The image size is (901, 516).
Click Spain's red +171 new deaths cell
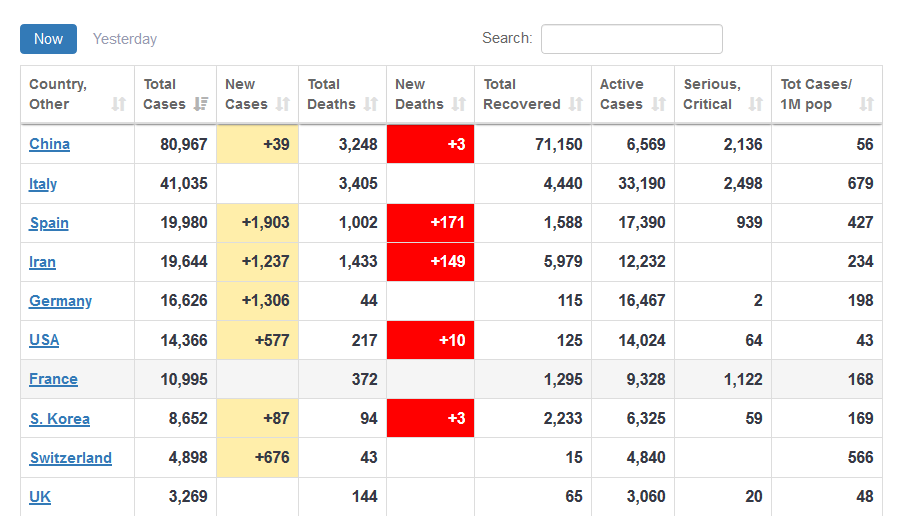[430, 223]
